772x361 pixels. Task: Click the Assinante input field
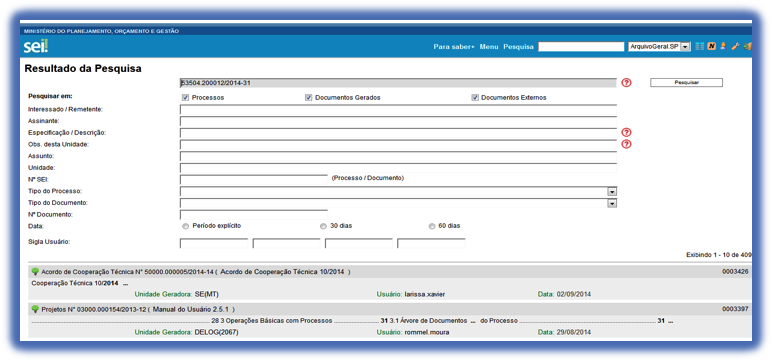[x=398, y=121]
